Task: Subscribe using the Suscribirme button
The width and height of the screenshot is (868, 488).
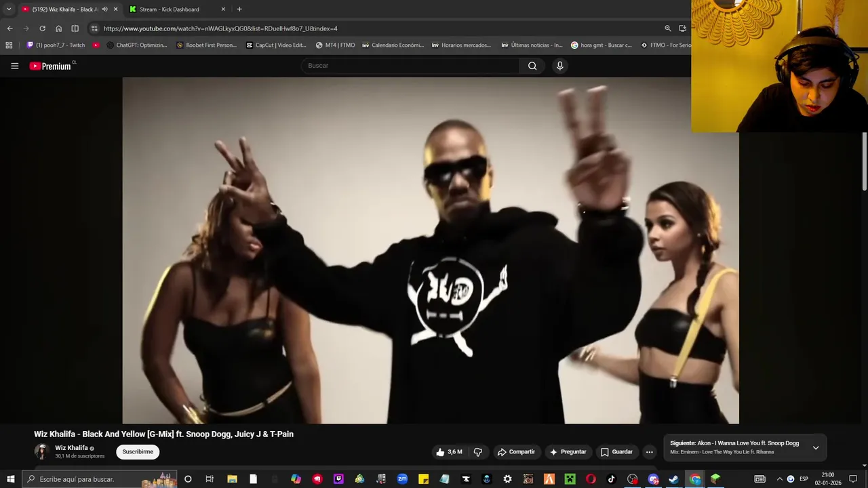Action: [x=138, y=452]
